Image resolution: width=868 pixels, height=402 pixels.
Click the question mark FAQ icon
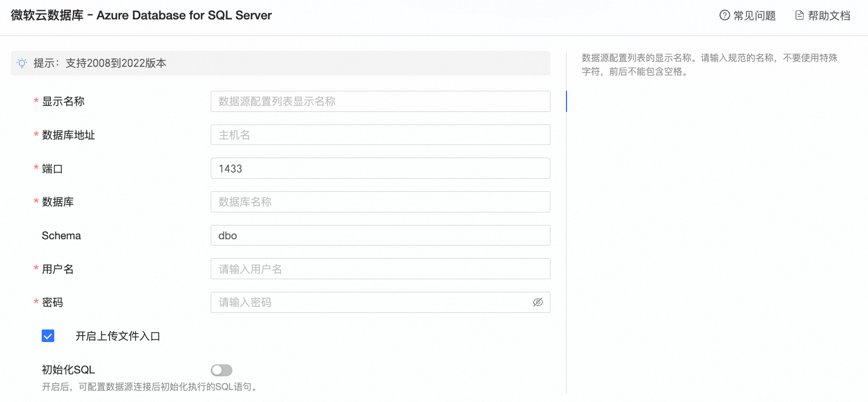(725, 15)
